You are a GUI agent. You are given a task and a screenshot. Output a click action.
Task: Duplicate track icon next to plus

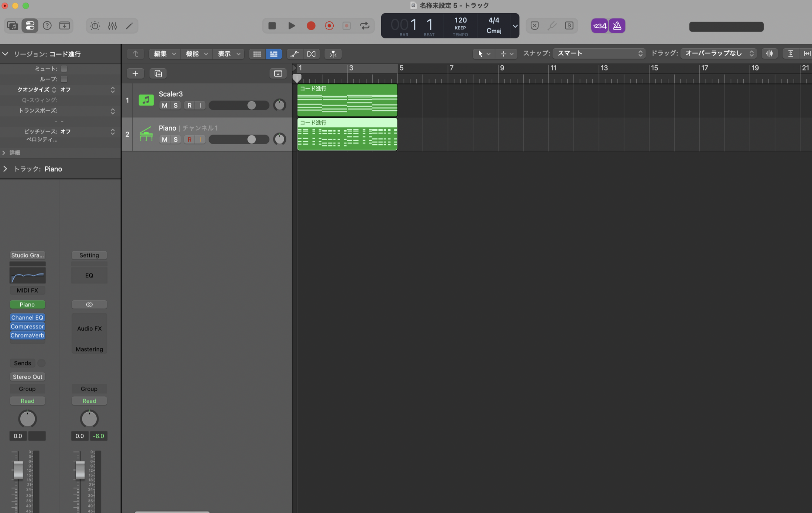click(x=158, y=73)
